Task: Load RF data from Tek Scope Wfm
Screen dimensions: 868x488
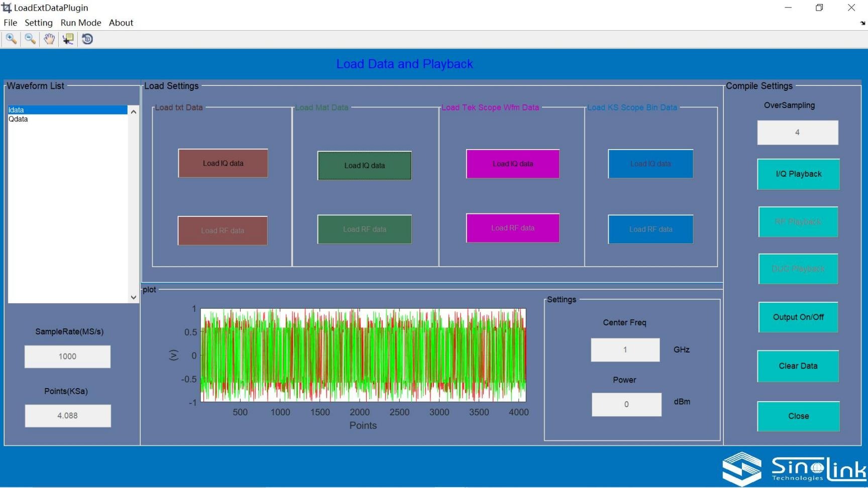Action: pyautogui.click(x=513, y=228)
